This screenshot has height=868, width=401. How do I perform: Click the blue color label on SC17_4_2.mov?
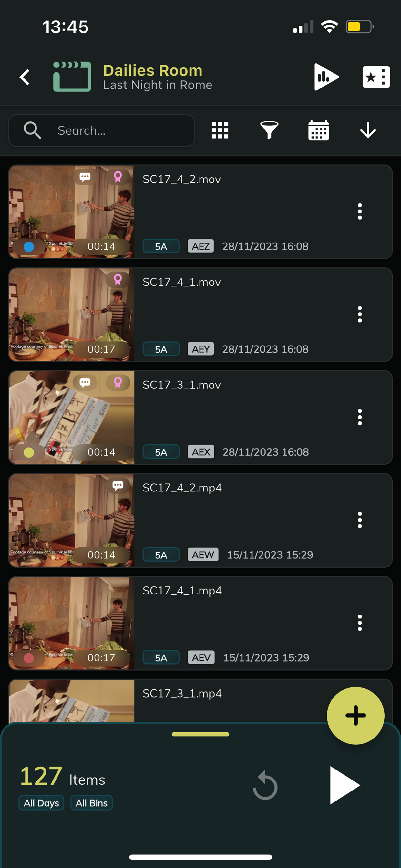point(29,247)
